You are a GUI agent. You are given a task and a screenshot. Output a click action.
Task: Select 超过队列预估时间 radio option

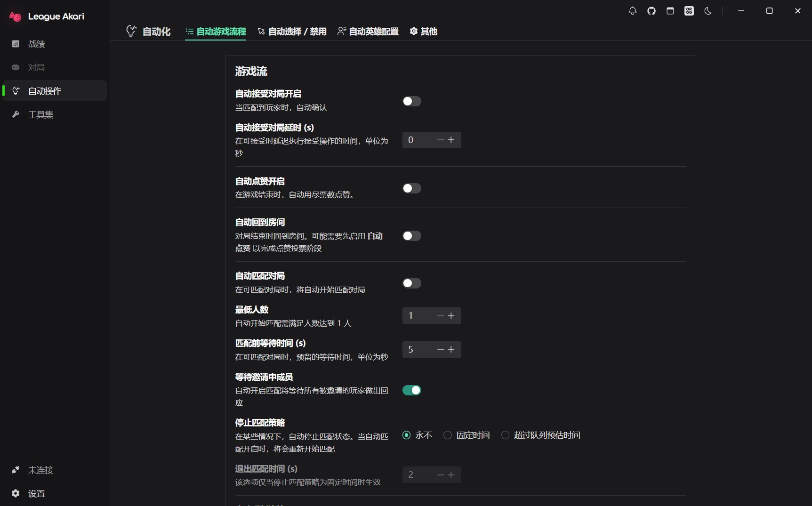click(x=505, y=435)
